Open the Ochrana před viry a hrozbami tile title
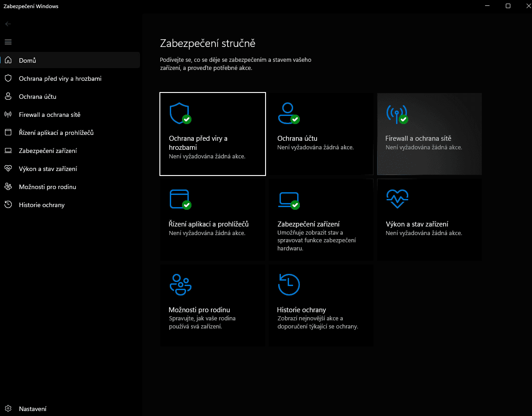Screen dimensions: 532x416 198,143
